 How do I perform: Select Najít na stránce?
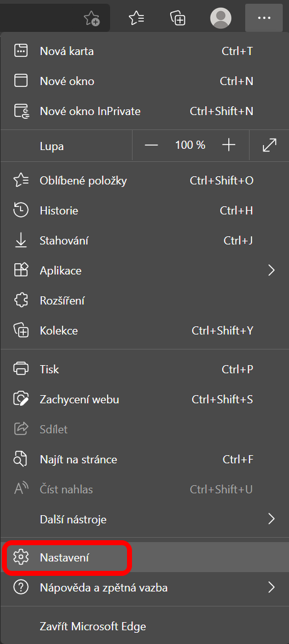point(144,459)
